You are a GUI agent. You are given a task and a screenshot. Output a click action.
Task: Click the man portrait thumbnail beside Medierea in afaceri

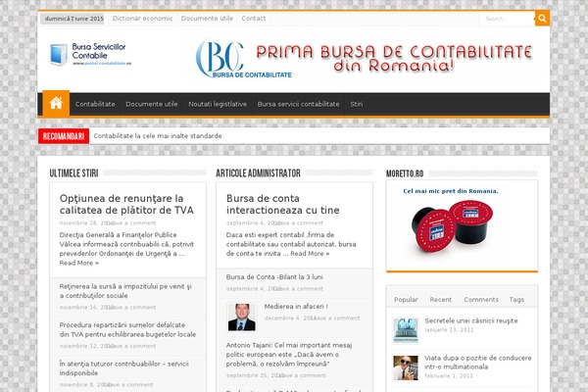click(x=242, y=317)
